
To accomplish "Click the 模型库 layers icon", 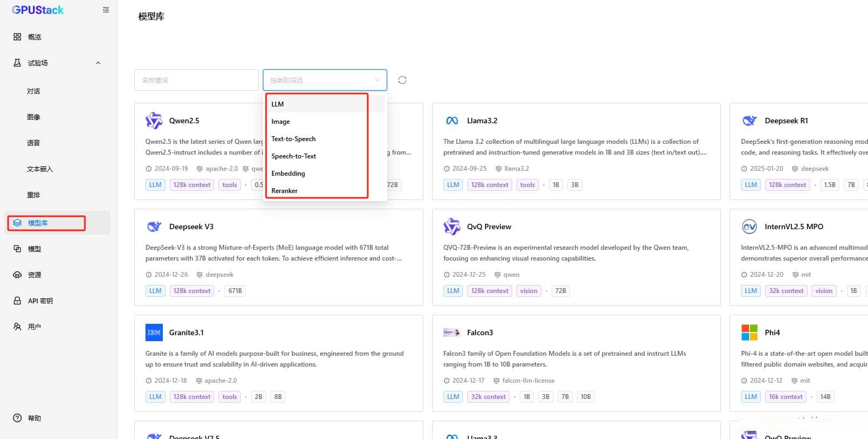I will click(x=17, y=223).
